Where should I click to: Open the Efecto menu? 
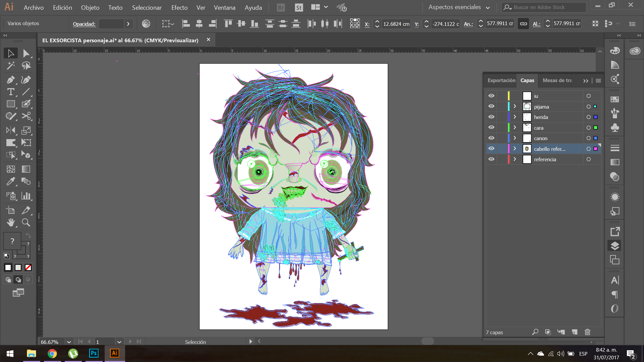tap(179, 7)
